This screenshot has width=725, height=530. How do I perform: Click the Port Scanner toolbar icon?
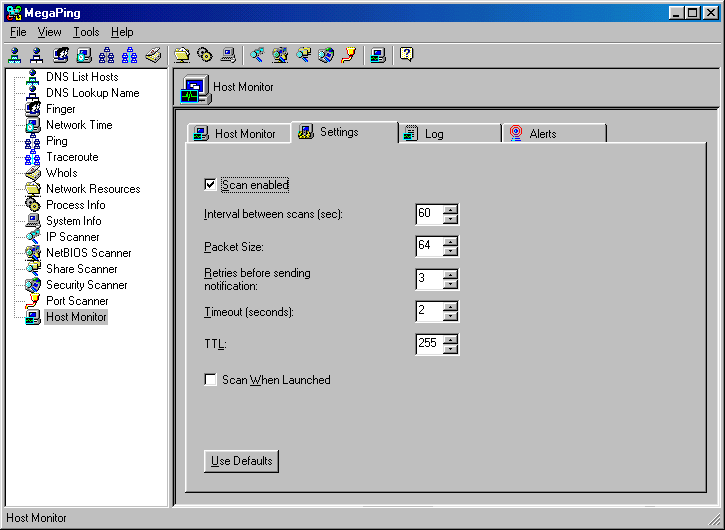(349, 55)
